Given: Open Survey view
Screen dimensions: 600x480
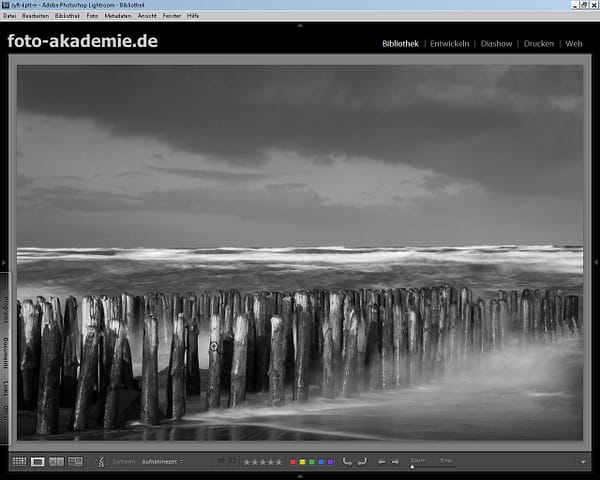Looking at the screenshot, I should [x=75, y=462].
